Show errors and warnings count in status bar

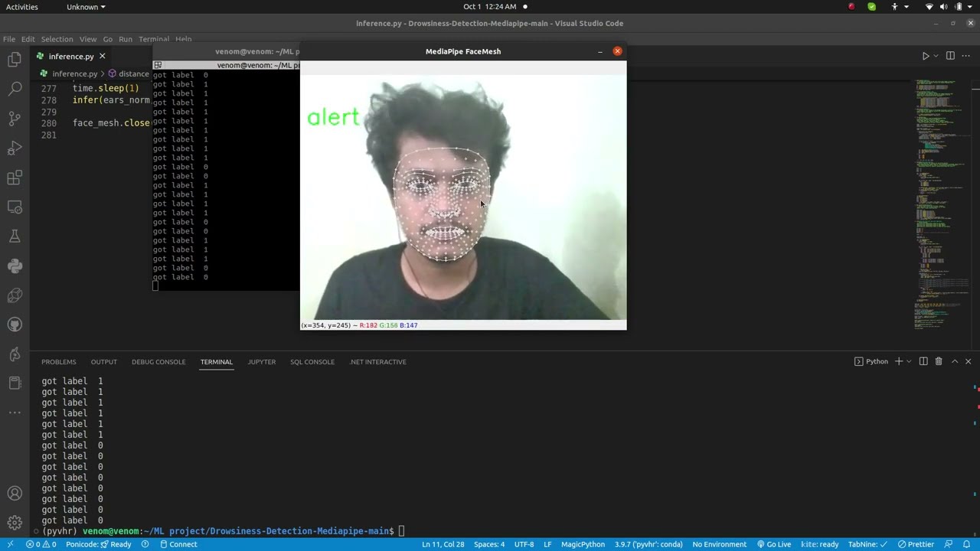click(x=41, y=544)
